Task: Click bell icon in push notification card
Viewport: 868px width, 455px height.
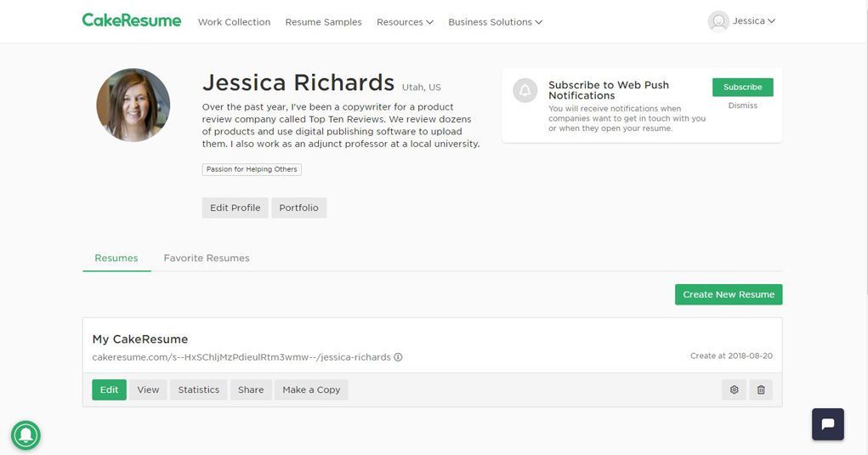Action: click(x=525, y=90)
